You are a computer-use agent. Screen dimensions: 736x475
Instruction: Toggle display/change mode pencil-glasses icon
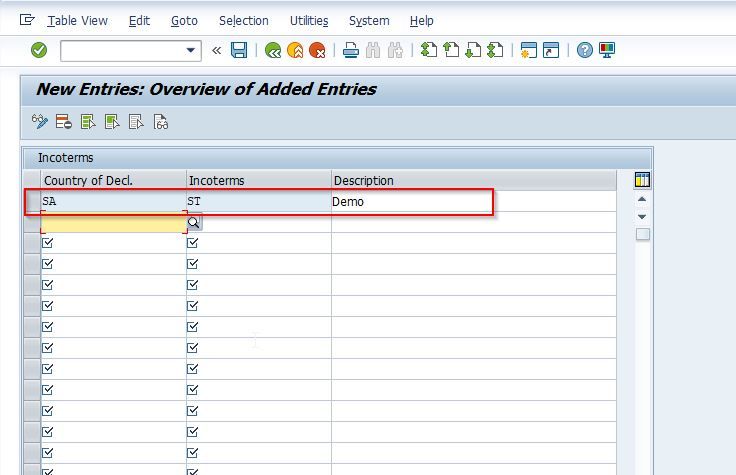[39, 122]
